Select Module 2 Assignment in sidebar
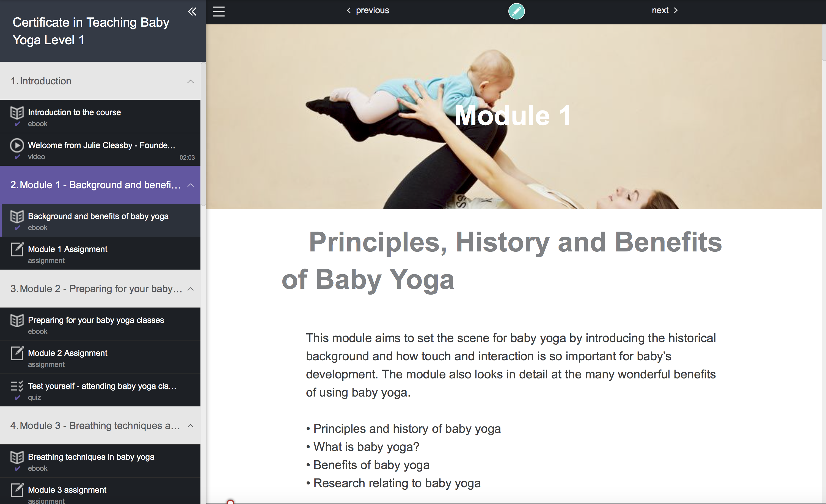This screenshot has width=826, height=504. [100, 358]
